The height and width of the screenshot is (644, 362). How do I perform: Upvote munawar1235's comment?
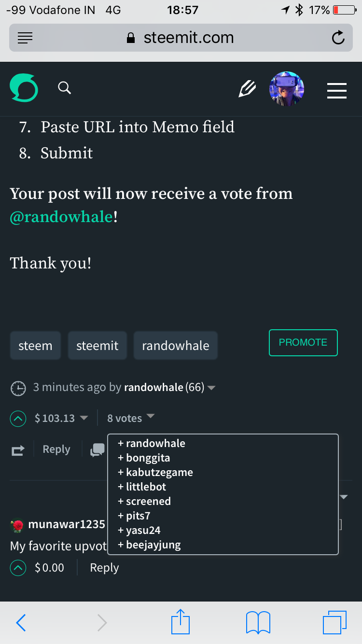tap(18, 568)
